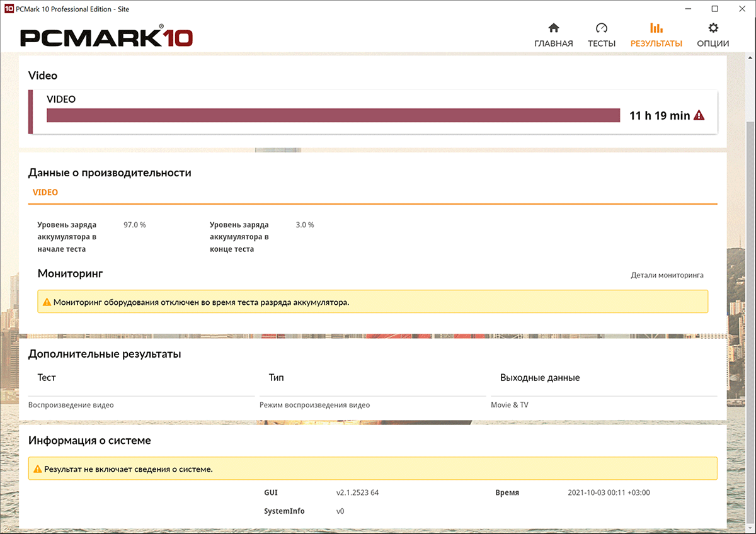The image size is (756, 534).
Task: Select the timestamp 2021-10-03 00:11 +03:00
Action: tap(609, 492)
